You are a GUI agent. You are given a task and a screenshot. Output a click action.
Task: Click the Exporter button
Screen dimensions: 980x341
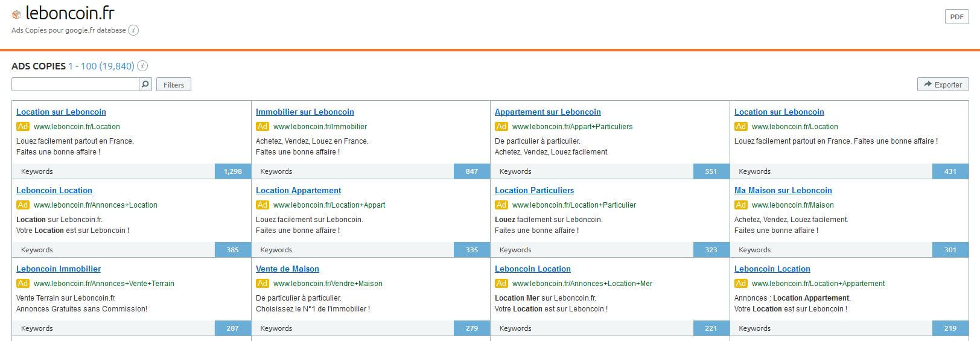coord(943,84)
